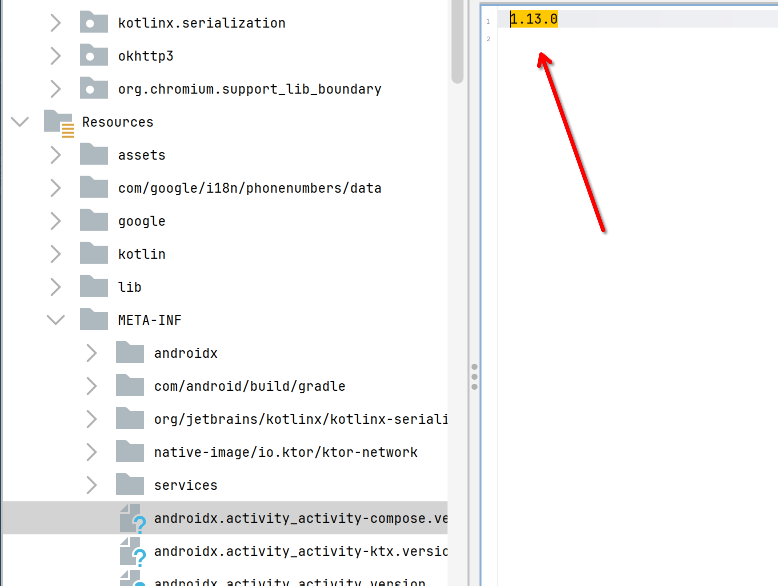Select the assets label
Image resolution: width=778 pixels, height=586 pixels.
coord(141,155)
